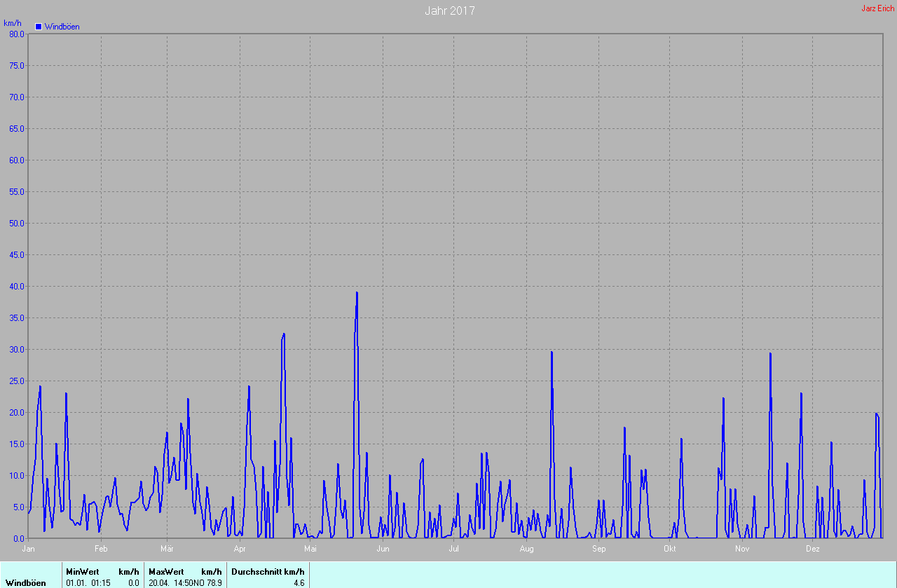Pick the 15.0 y-axis tick label

pos(16,444)
